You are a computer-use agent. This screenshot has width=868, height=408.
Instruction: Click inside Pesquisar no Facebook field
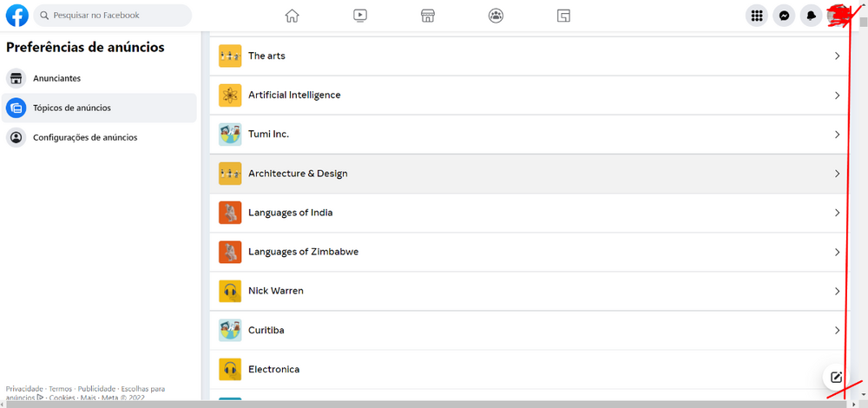pos(112,16)
